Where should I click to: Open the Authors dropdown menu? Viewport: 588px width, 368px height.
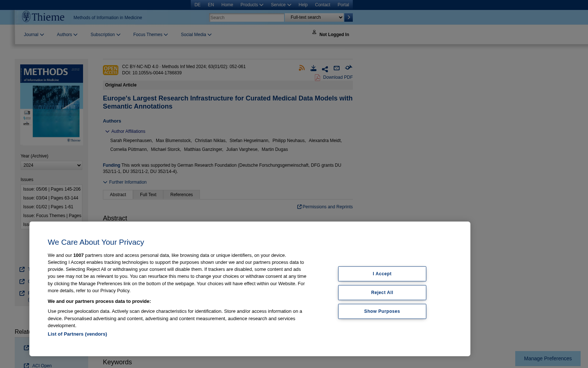pyautogui.click(x=67, y=35)
